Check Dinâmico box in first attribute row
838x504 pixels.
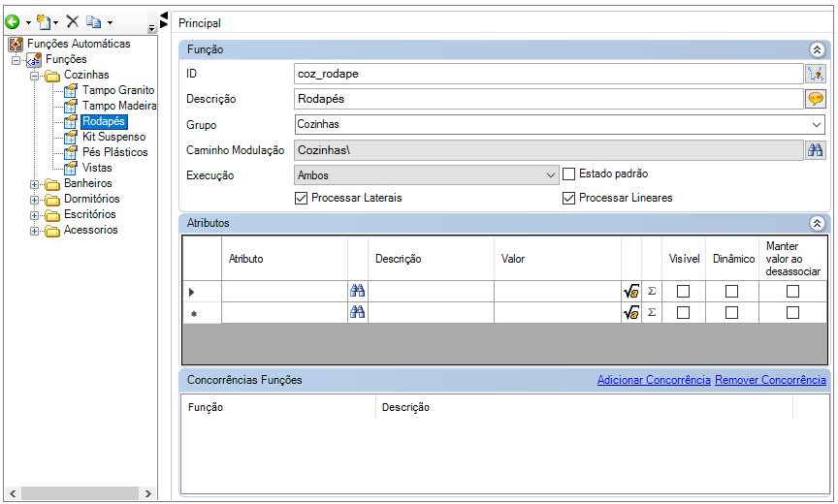731,292
